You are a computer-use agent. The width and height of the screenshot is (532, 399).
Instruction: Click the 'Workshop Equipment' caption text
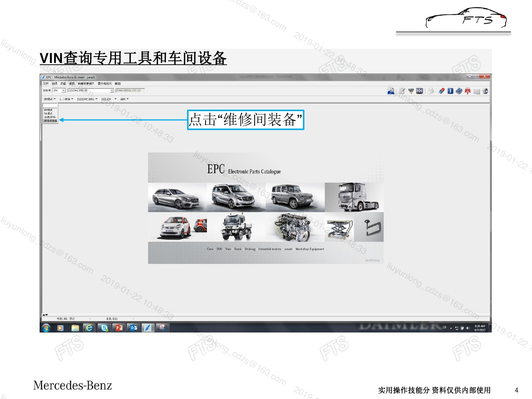pos(310,249)
